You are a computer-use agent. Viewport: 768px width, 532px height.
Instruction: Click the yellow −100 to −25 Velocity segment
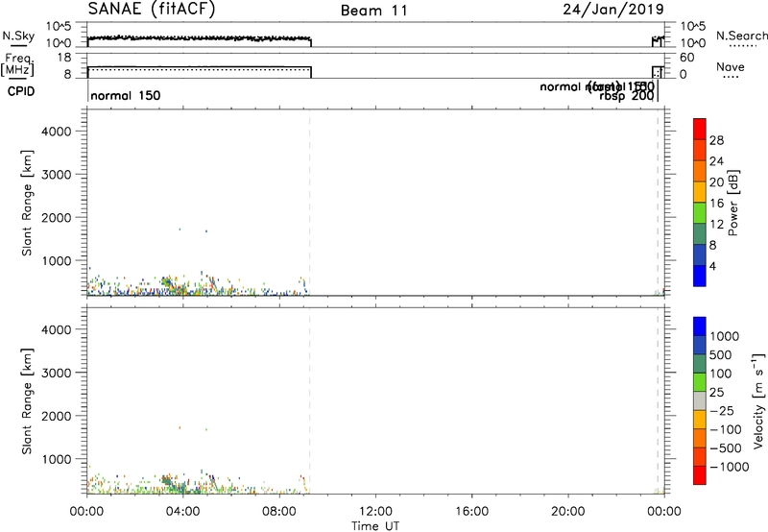pos(700,420)
